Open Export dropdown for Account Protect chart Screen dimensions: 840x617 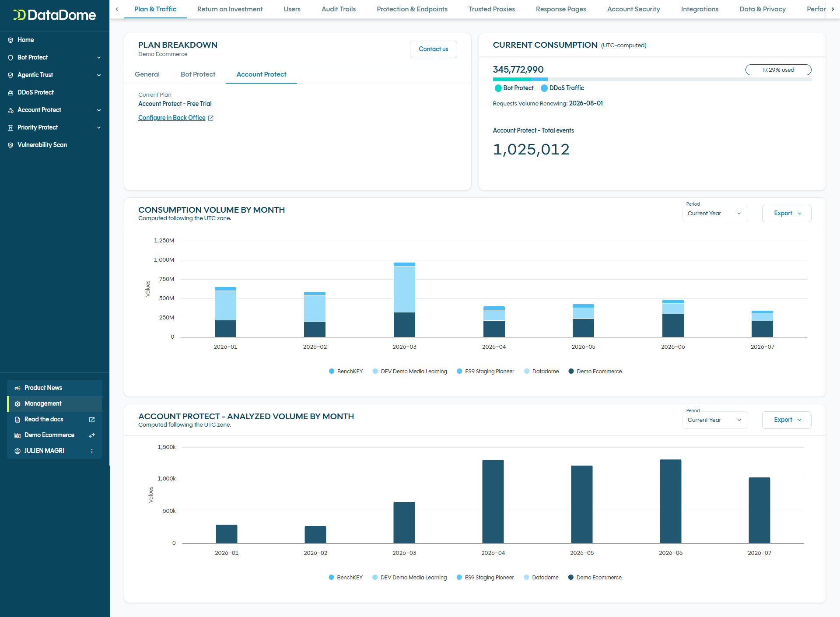(x=786, y=420)
